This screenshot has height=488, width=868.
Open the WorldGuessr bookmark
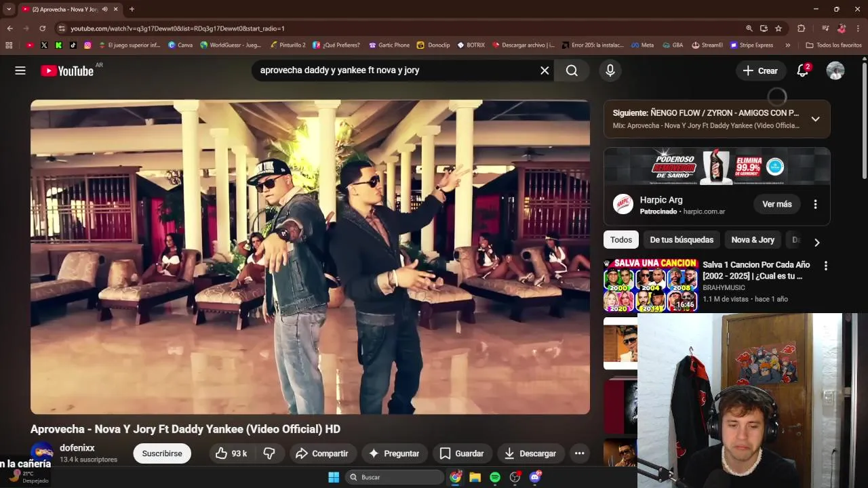pos(231,45)
